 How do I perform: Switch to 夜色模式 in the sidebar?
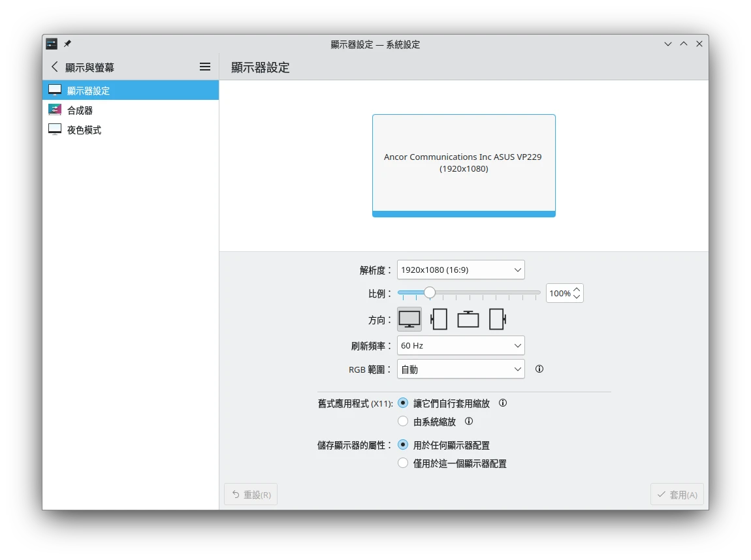coord(84,130)
